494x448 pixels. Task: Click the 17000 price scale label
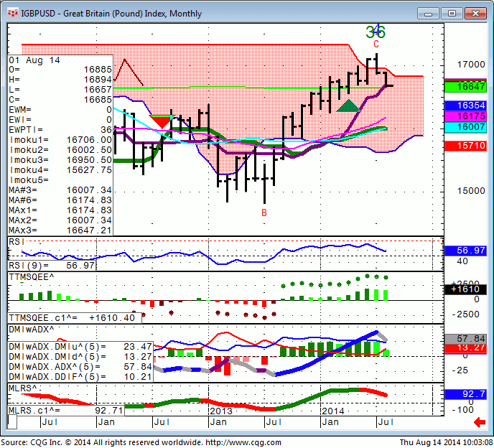(471, 65)
